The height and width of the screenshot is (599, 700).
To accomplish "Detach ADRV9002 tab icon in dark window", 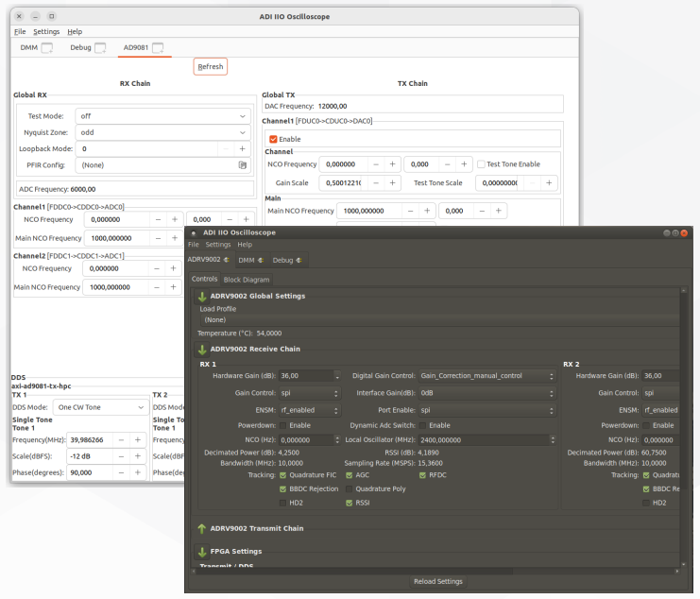I will [x=227, y=260].
